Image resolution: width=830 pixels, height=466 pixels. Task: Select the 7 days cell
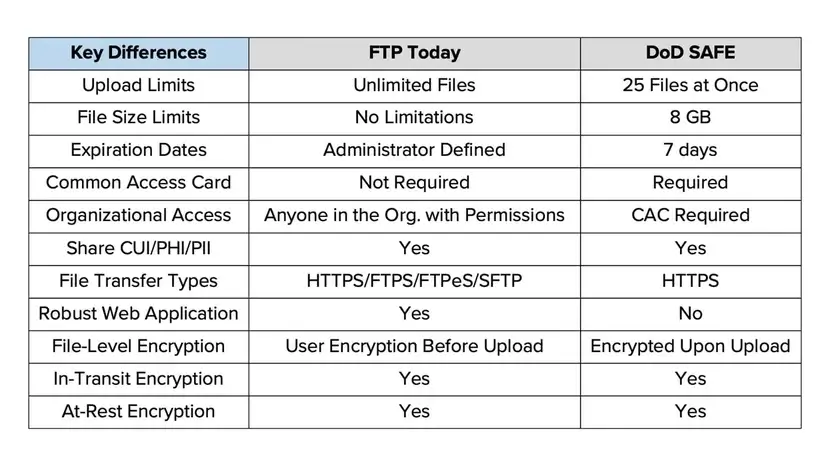(690, 150)
